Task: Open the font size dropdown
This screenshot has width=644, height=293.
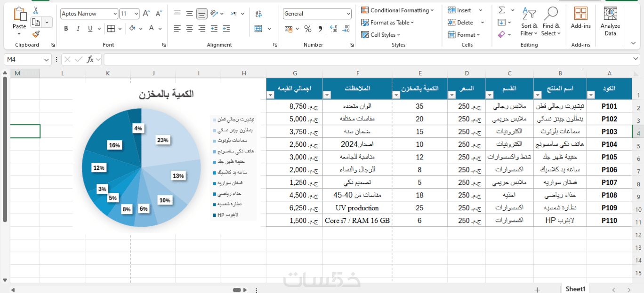Action: (136, 14)
